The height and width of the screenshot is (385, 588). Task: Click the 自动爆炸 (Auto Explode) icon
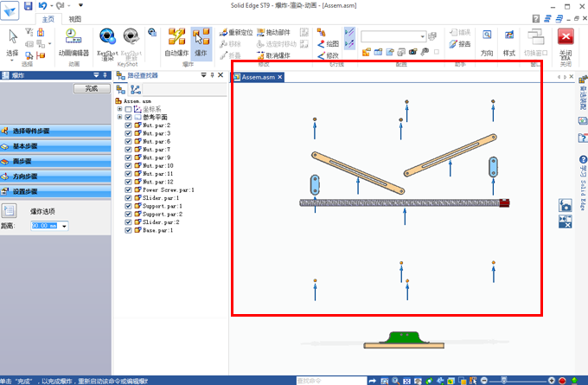pyautogui.click(x=177, y=39)
